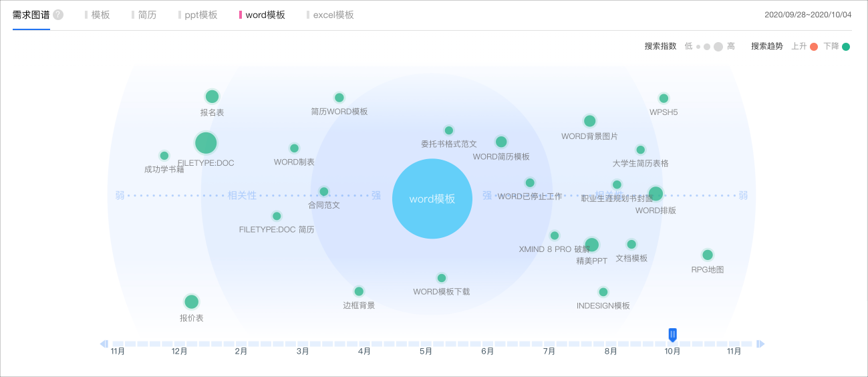Click the orange 上升 trend legend dot
The height and width of the screenshot is (377, 868).
(x=814, y=47)
